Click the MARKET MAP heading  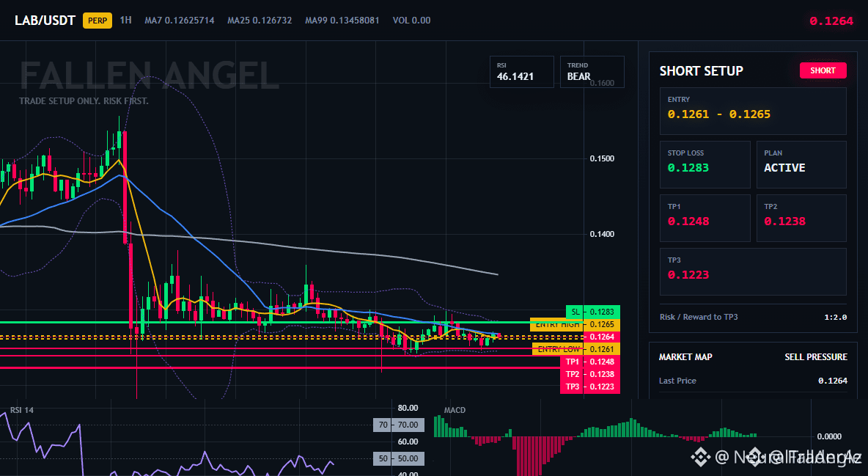click(x=685, y=357)
